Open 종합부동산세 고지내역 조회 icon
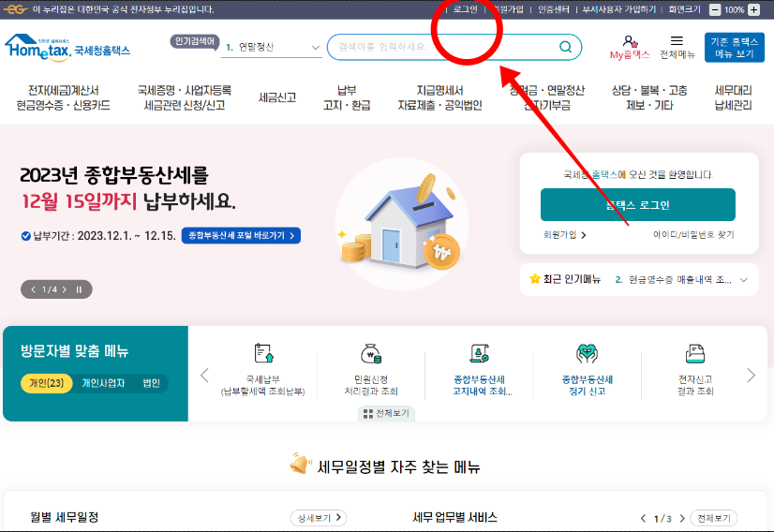The image size is (774, 532). (479, 353)
